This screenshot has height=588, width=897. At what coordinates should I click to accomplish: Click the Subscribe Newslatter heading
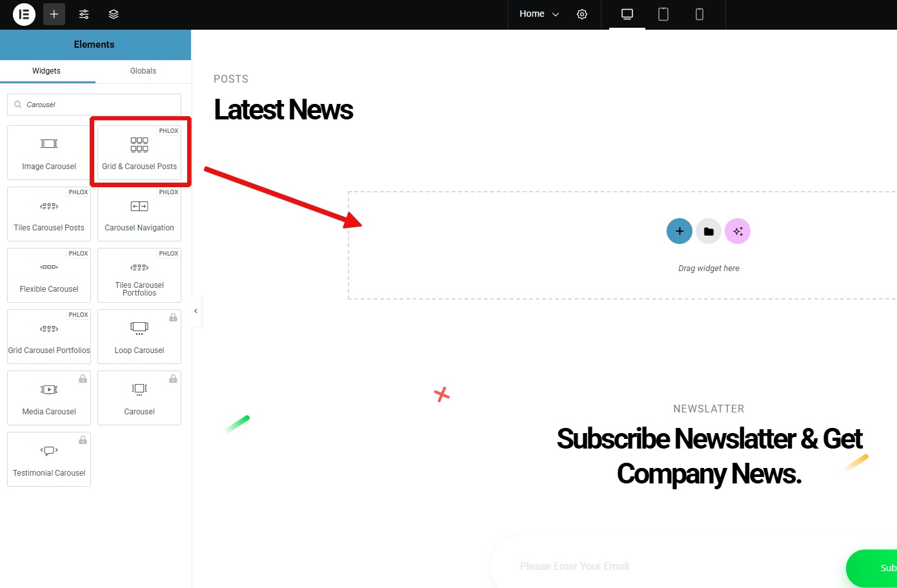tap(709, 456)
